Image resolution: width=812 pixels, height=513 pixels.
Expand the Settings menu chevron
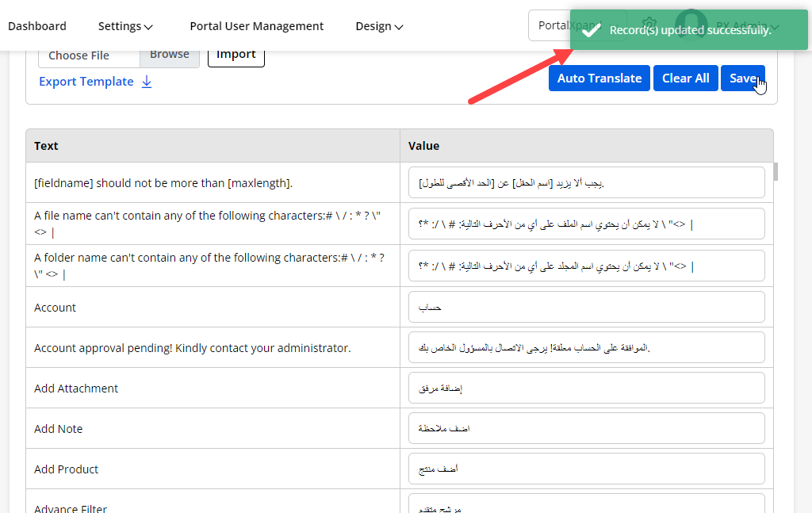tap(148, 27)
